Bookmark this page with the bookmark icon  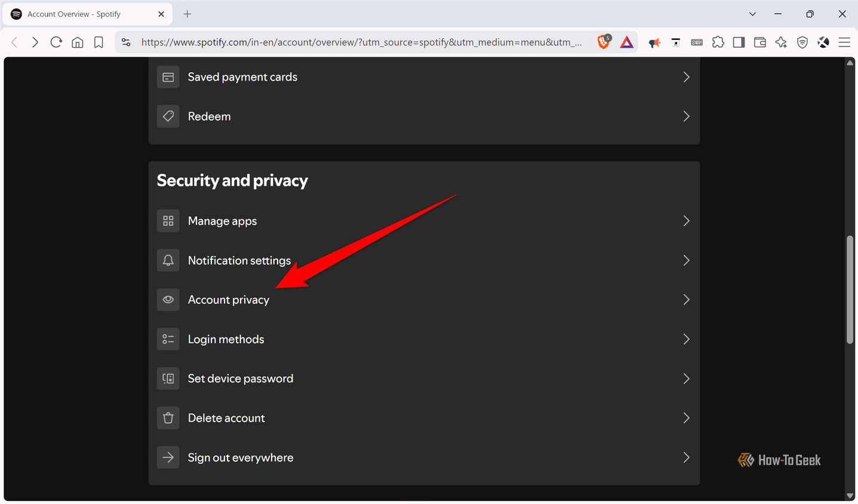point(99,42)
